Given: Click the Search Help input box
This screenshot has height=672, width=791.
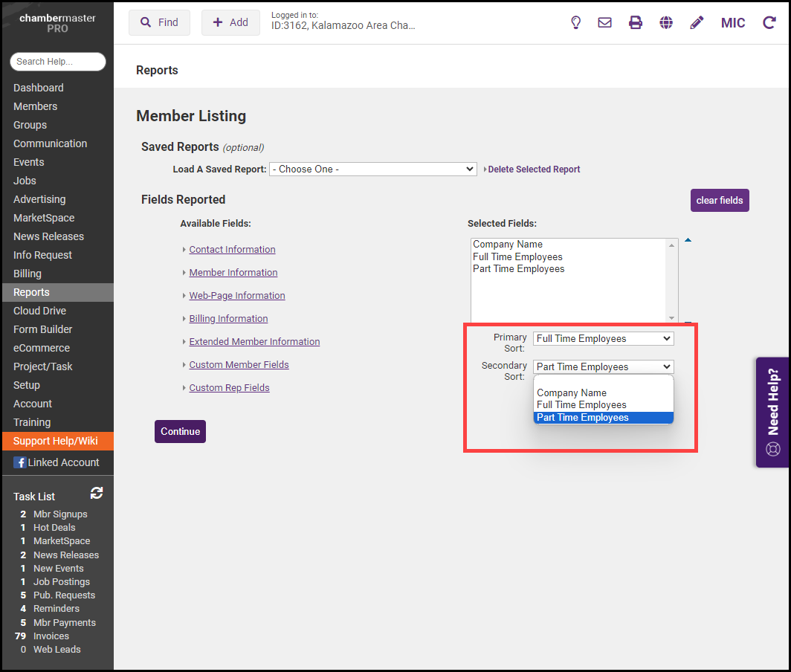Looking at the screenshot, I should 57,62.
